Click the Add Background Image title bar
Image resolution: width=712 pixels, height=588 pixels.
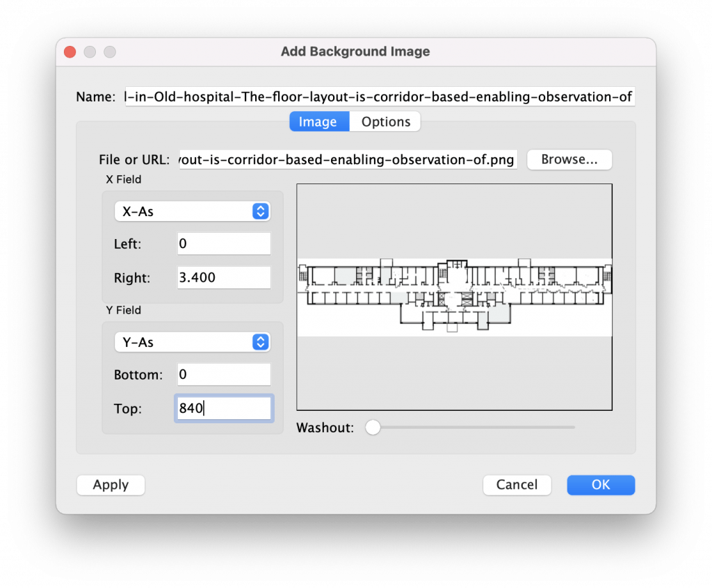click(x=355, y=52)
